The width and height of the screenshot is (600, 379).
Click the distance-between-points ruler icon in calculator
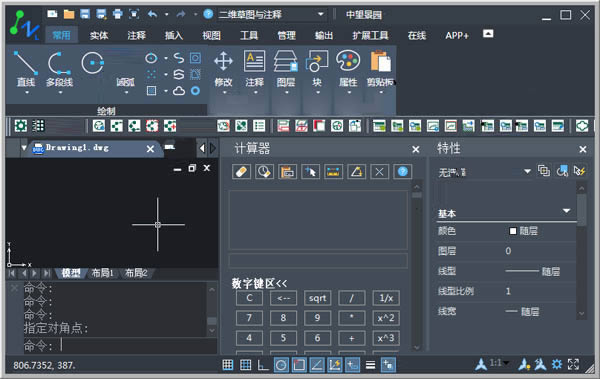click(333, 172)
